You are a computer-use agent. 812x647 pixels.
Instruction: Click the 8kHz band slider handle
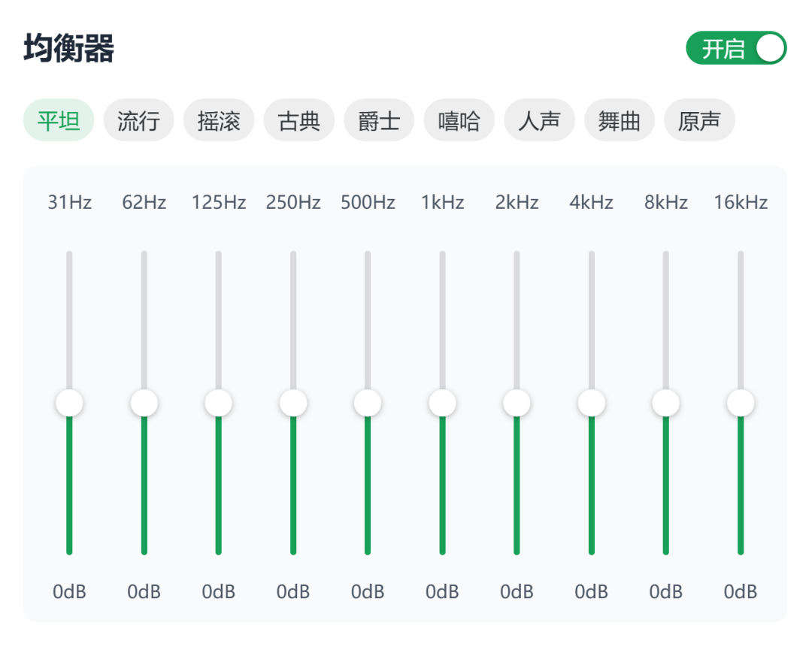coord(666,403)
